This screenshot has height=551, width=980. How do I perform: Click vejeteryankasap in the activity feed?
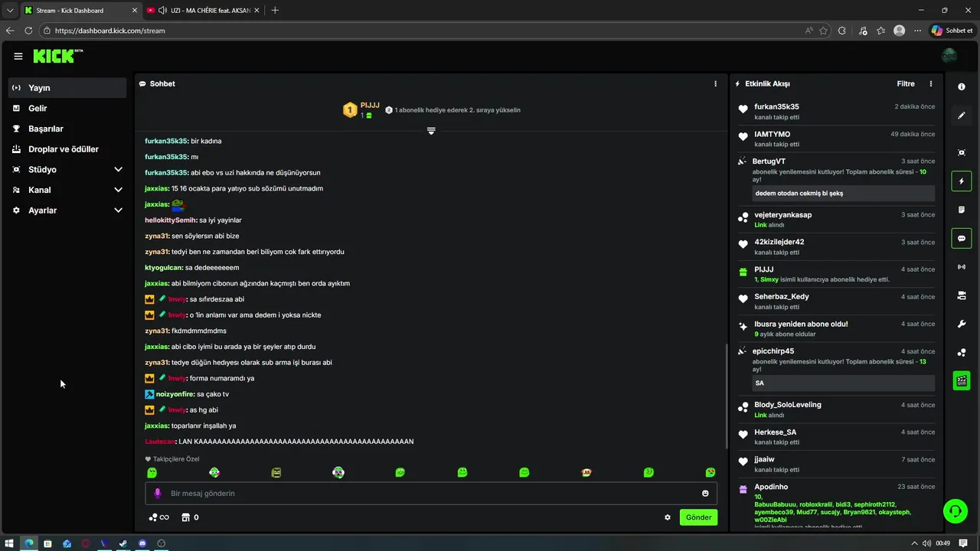(x=782, y=215)
